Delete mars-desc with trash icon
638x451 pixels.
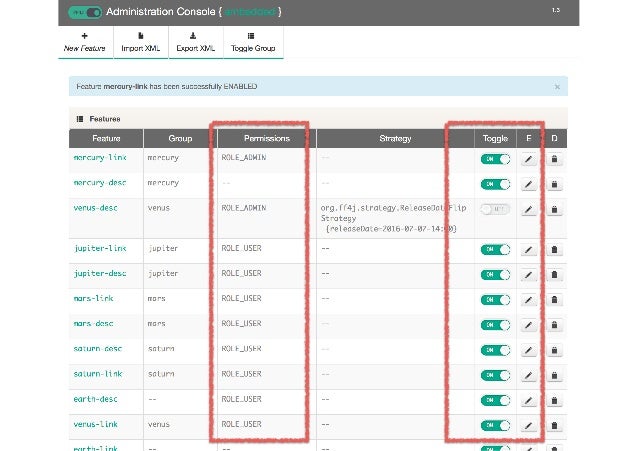click(554, 325)
